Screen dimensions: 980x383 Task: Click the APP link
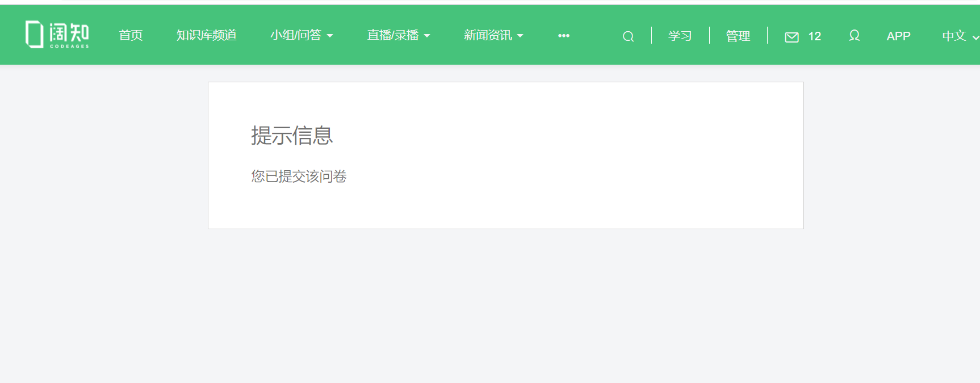click(898, 36)
